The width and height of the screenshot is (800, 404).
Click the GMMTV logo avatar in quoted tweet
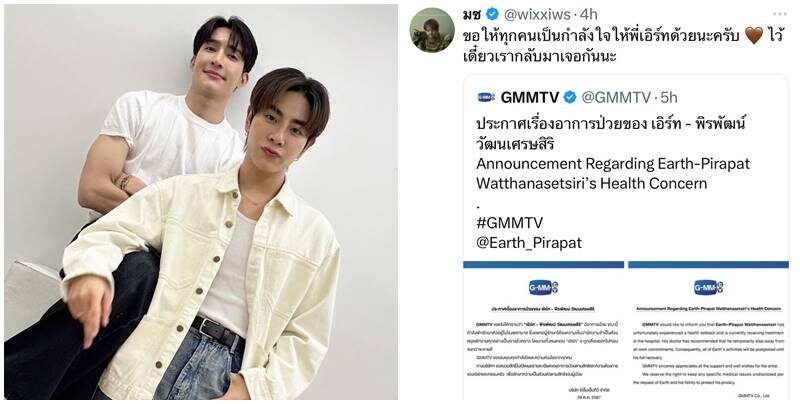486,97
